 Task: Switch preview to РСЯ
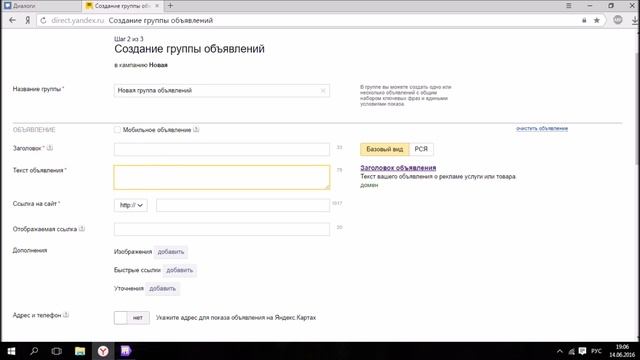pyautogui.click(x=421, y=149)
